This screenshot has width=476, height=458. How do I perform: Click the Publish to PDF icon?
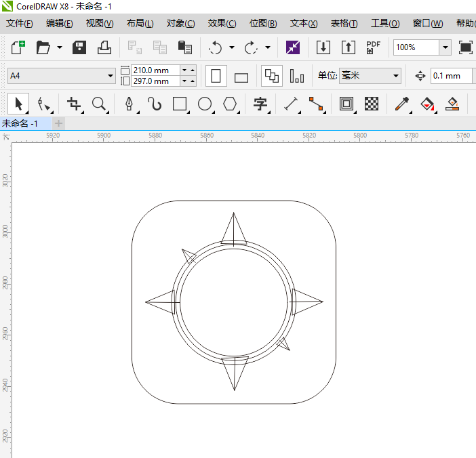[373, 47]
